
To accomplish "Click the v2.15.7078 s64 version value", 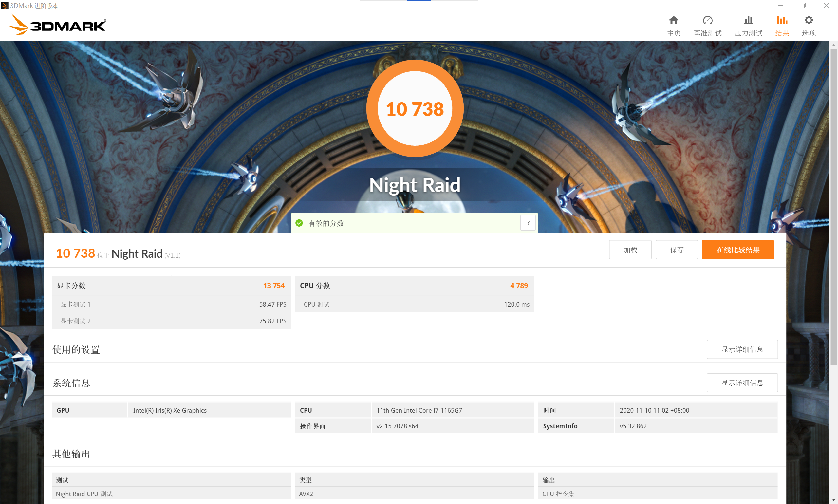I will click(x=397, y=426).
